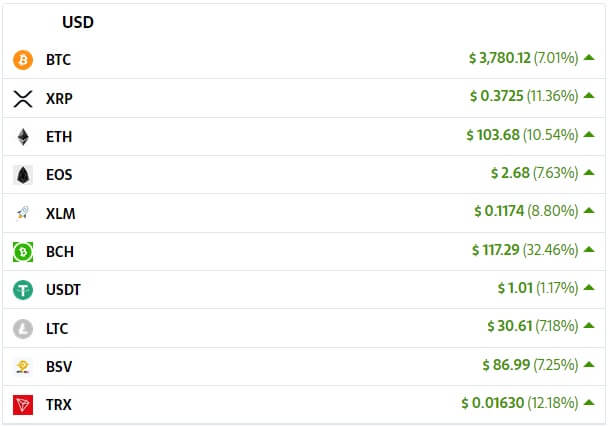
Task: Open the BTC ticker label
Action: coord(59,60)
